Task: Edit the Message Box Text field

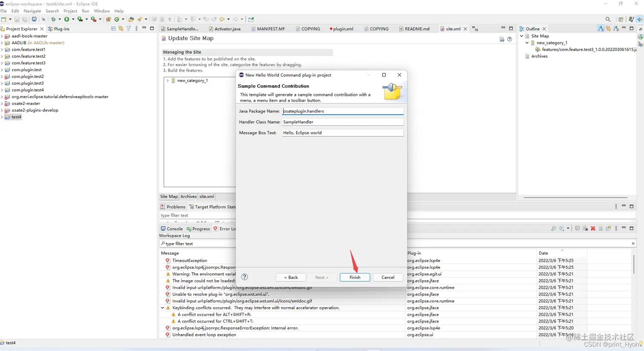Action: (342, 133)
